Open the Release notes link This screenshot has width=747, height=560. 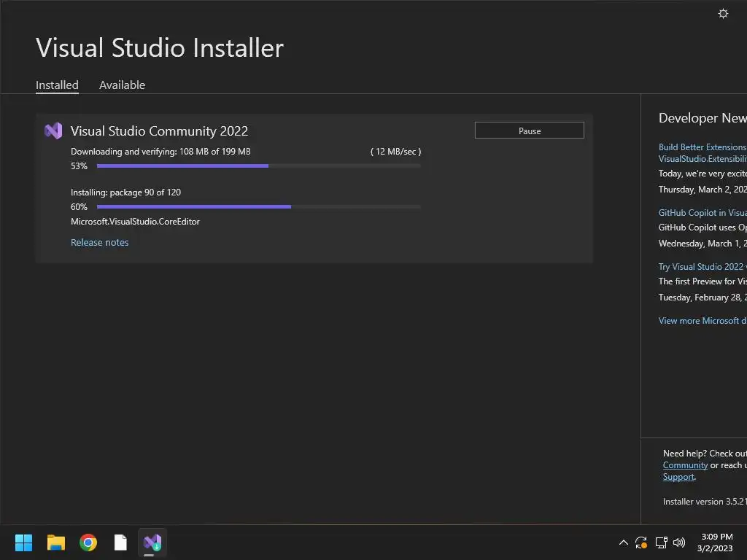point(99,242)
